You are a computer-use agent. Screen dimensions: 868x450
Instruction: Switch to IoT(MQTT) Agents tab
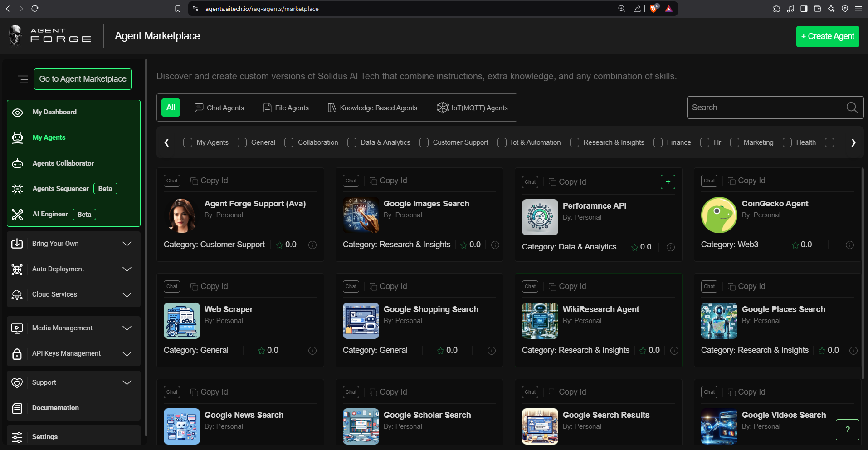click(x=472, y=108)
